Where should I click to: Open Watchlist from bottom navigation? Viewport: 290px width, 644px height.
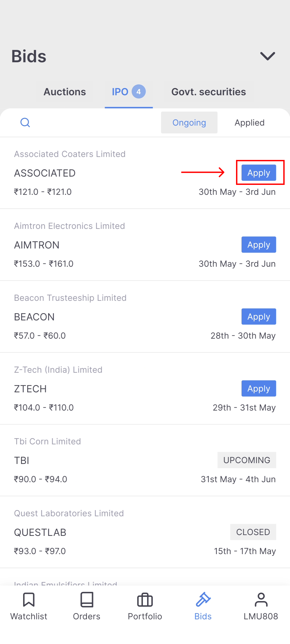coord(29,600)
